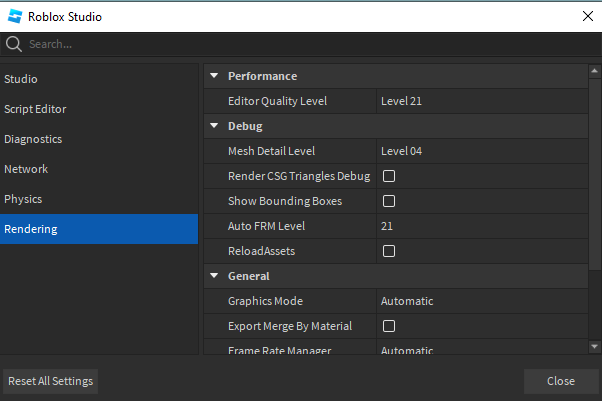Close the dialog with the X button

coord(588,16)
